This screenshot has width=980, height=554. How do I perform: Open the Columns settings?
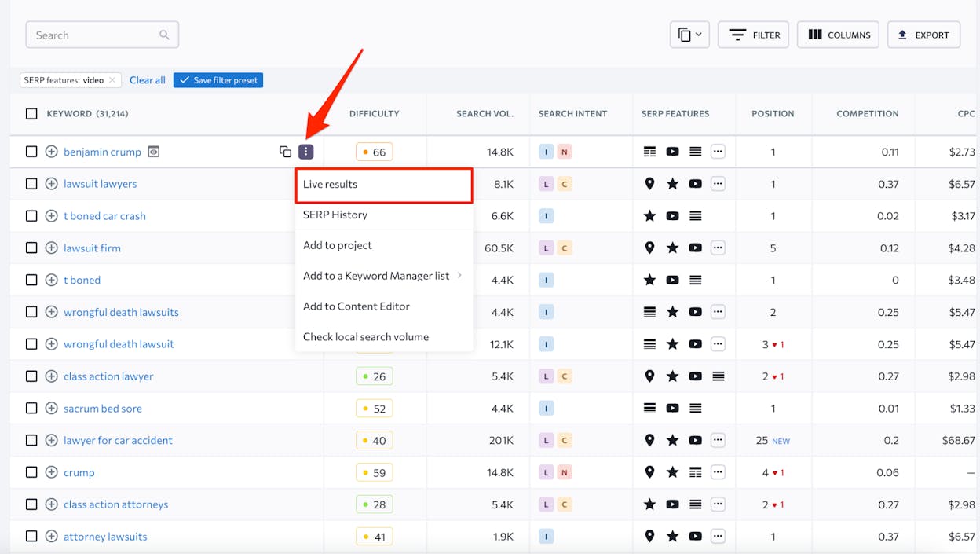[838, 35]
